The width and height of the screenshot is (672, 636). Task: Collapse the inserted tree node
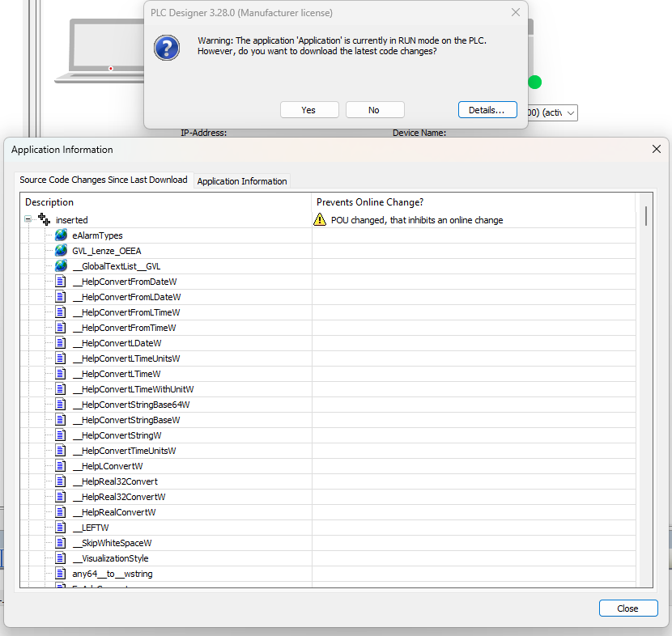click(x=28, y=219)
